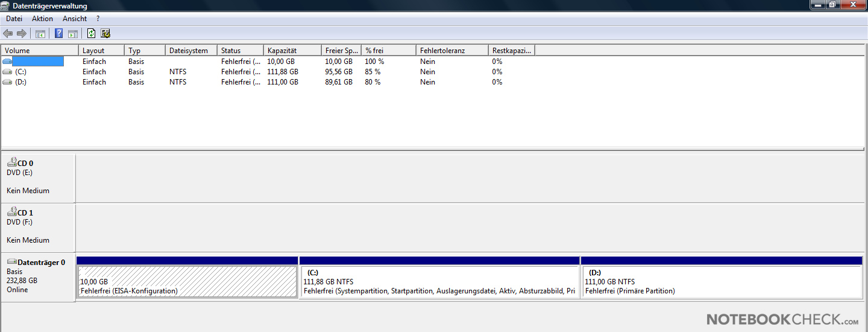
Task: Click the CD 1 drive icon
Action: (11, 212)
